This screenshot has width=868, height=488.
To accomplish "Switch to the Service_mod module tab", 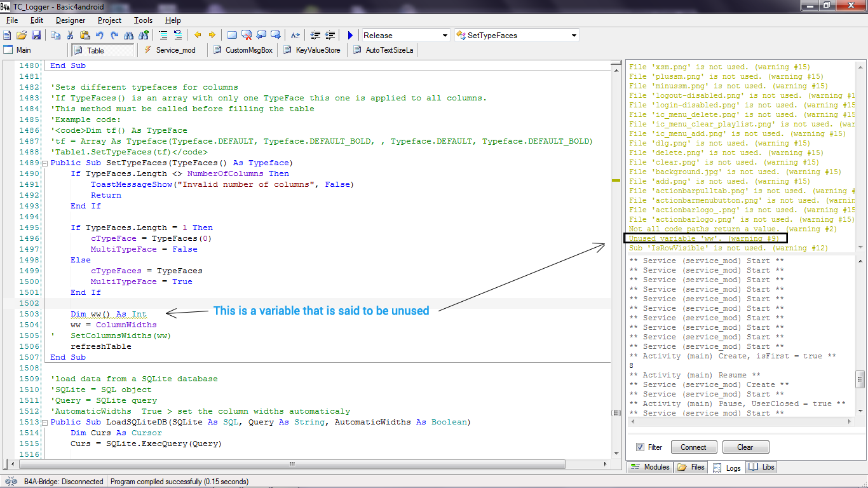I will tap(170, 50).
